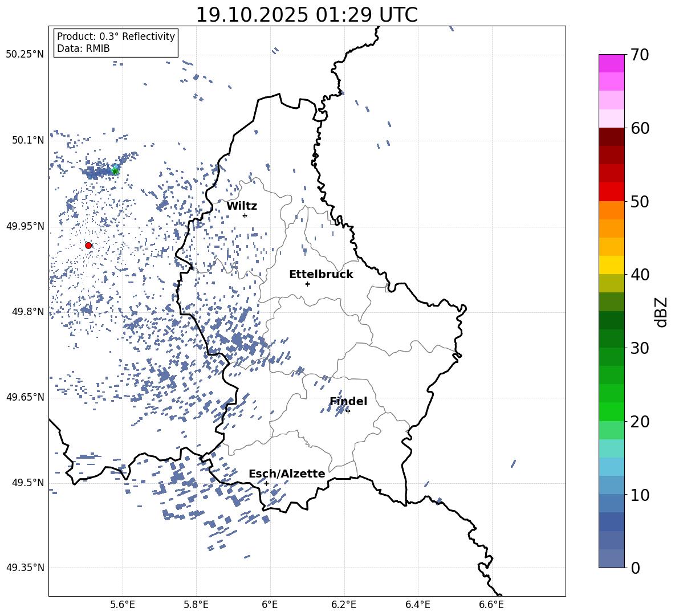Click the 6°E longitude label
The height and width of the screenshot is (616, 675).
[x=270, y=605]
